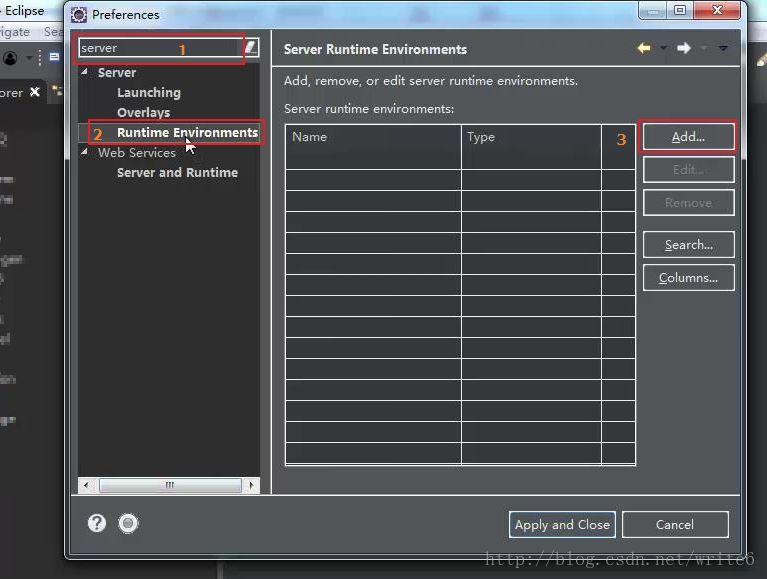Click the forward navigation arrow
767x579 pixels.
point(684,48)
